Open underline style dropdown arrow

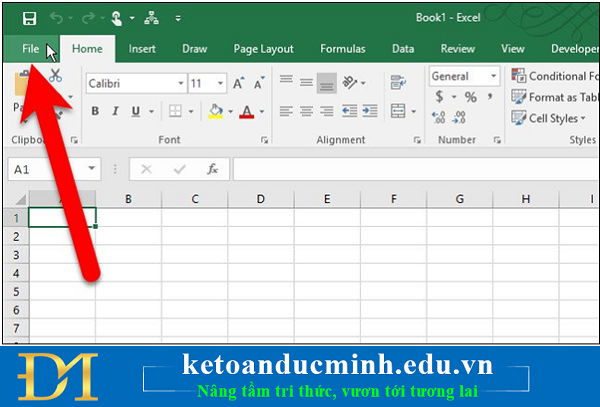(152, 112)
